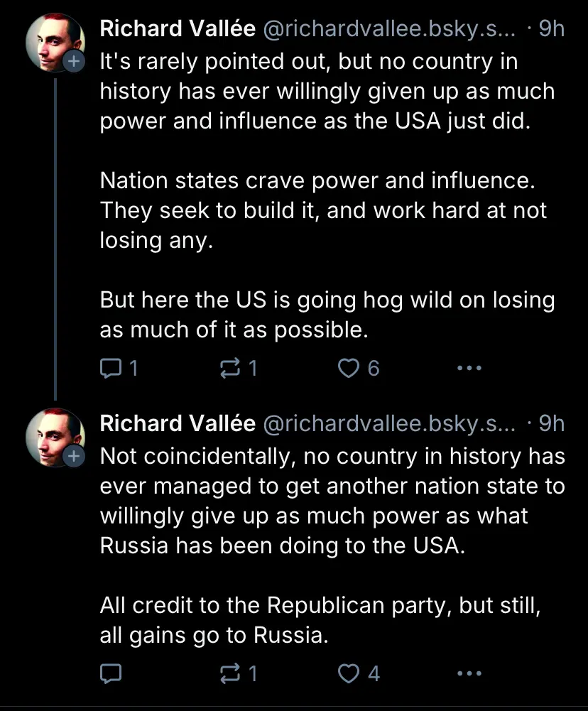Viewport: 588px width, 711px height.
Task: Like the first post with 6 likes
Action: 349,368
